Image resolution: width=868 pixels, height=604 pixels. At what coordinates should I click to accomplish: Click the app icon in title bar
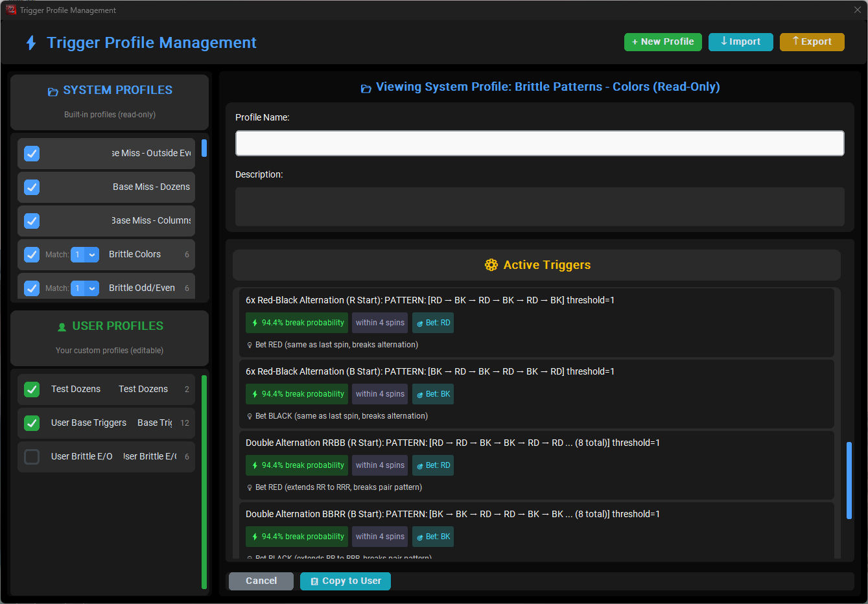pyautogui.click(x=10, y=10)
